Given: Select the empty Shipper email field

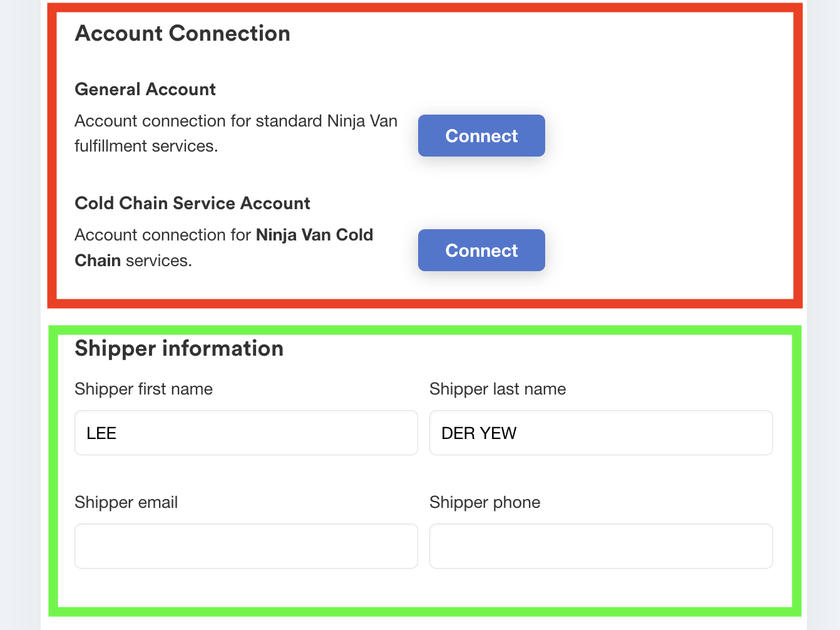Looking at the screenshot, I should coord(246,546).
